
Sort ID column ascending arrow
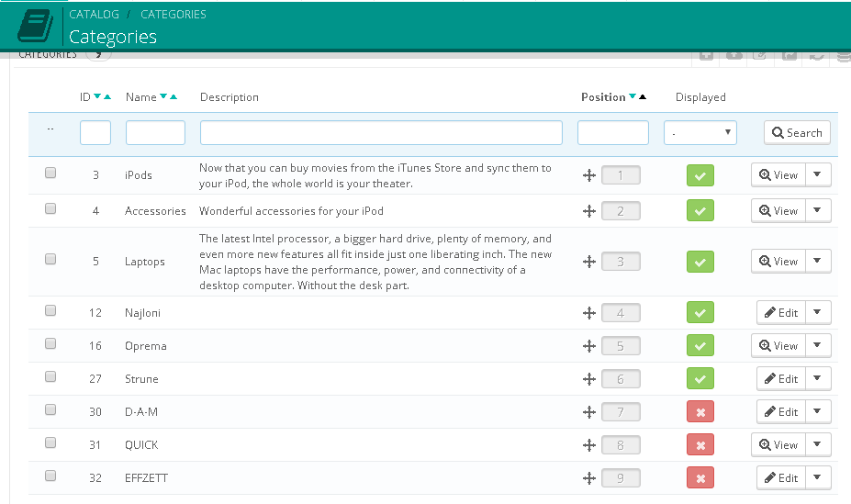coord(106,96)
